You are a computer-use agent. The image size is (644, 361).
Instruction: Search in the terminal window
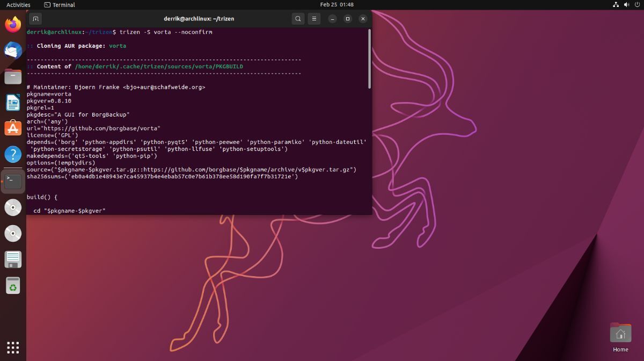tap(298, 19)
